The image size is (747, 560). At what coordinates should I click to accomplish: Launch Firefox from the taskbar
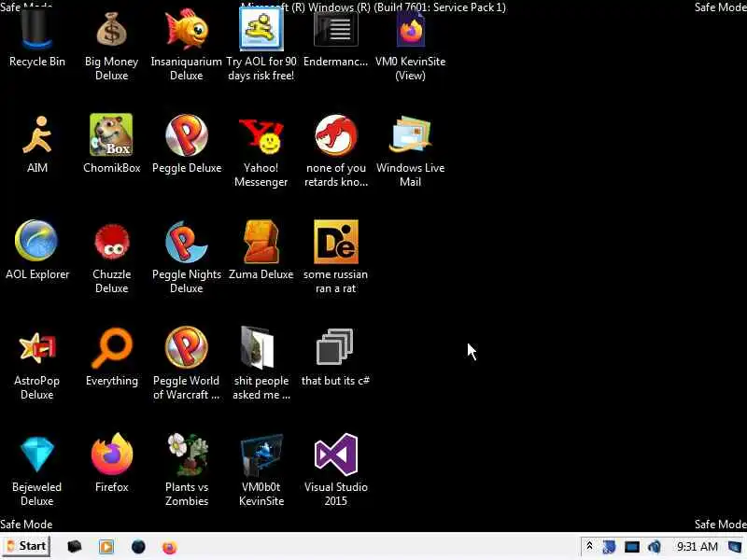(x=170, y=547)
